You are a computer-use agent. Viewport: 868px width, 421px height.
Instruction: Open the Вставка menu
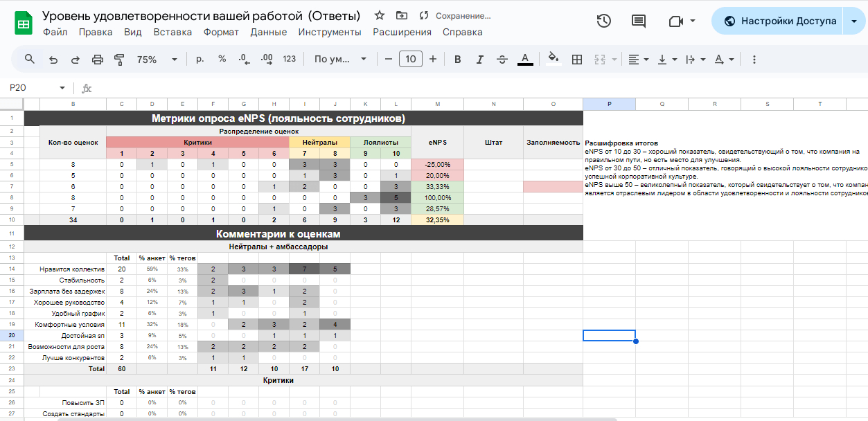(172, 32)
